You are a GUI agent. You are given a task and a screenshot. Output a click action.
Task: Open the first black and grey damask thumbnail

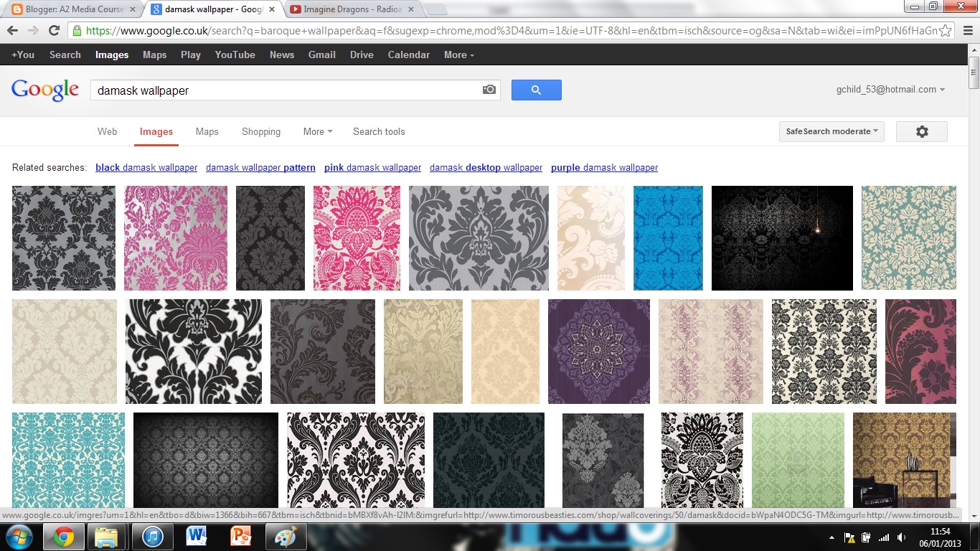pyautogui.click(x=64, y=238)
